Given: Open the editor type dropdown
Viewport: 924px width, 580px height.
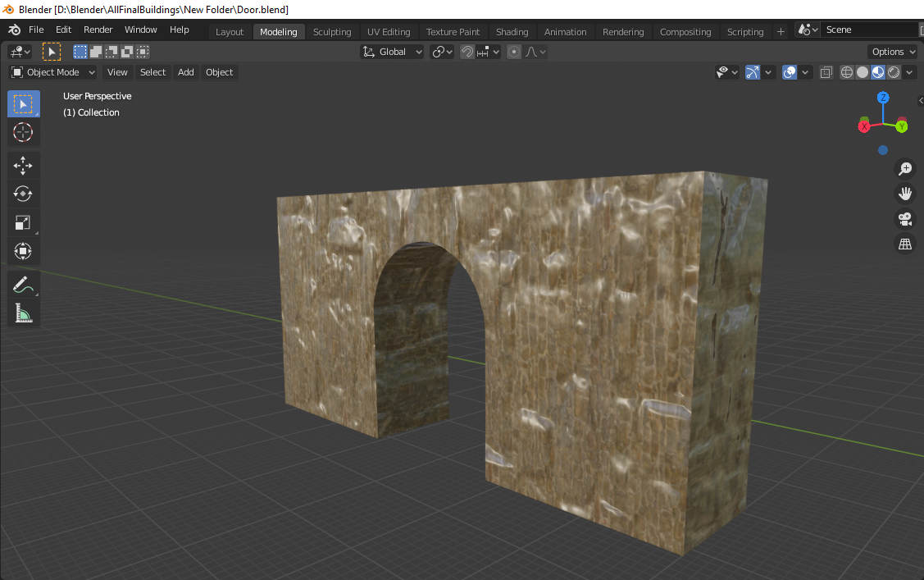Looking at the screenshot, I should pos(20,52).
